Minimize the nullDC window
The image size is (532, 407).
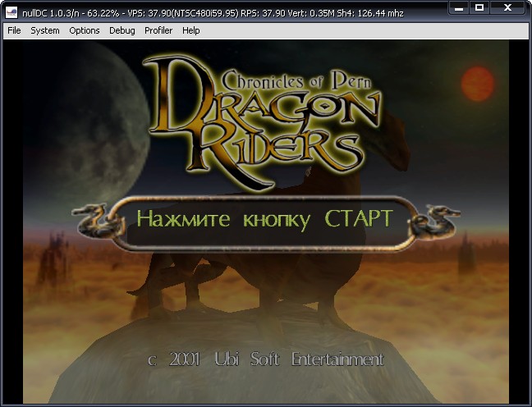tap(459, 8)
